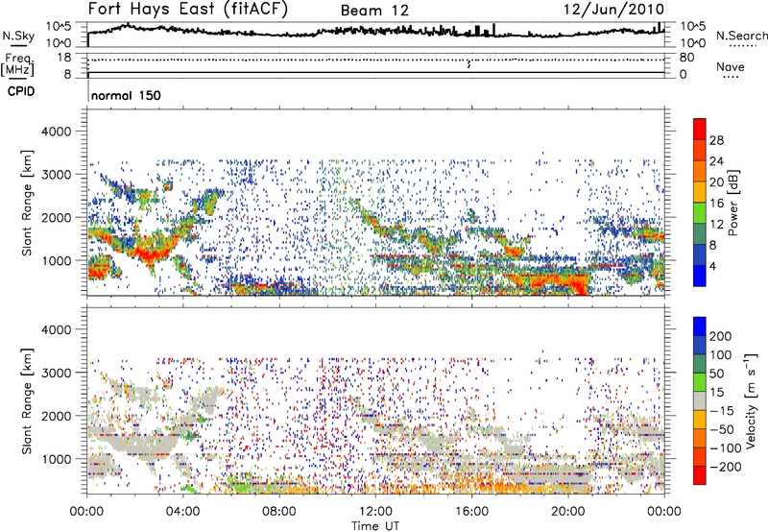Viewport: 768px width, 532px height.
Task: Click the 'Freq. [MHz]' axis label
Action: (17, 65)
